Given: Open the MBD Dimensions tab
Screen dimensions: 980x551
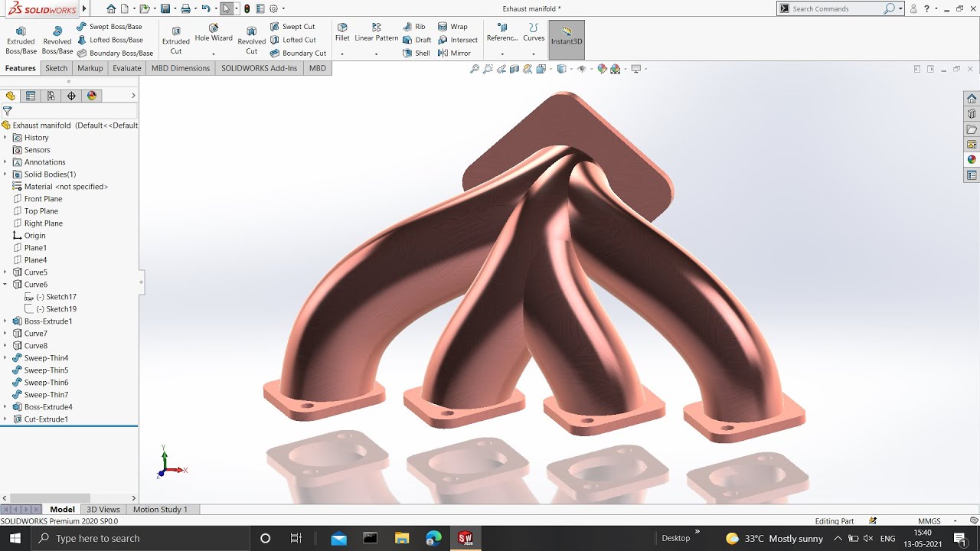Looking at the screenshot, I should click(x=181, y=68).
